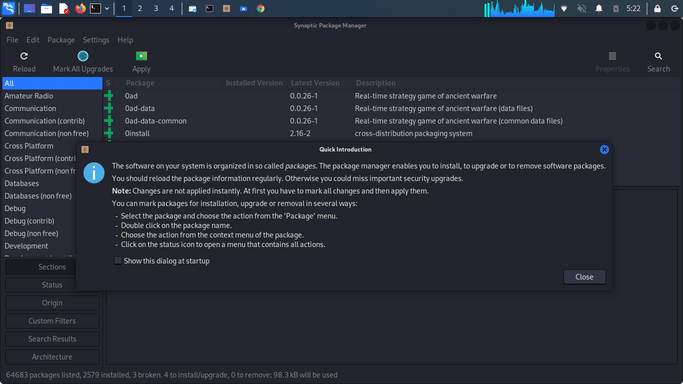Click the log out icon
Image resolution: width=683 pixels, height=384 pixels.
(x=674, y=8)
